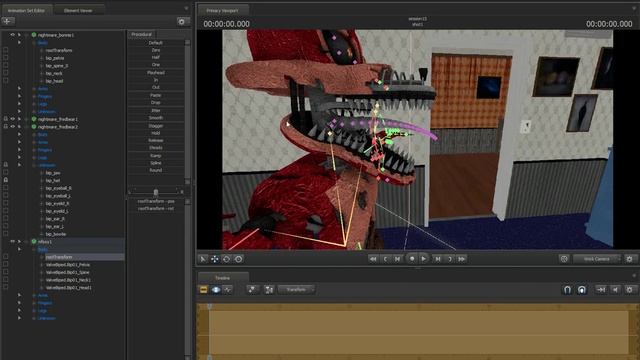Switch to Graph Editor mode icon
Viewport: 640px width, 360px height.
tap(228, 289)
